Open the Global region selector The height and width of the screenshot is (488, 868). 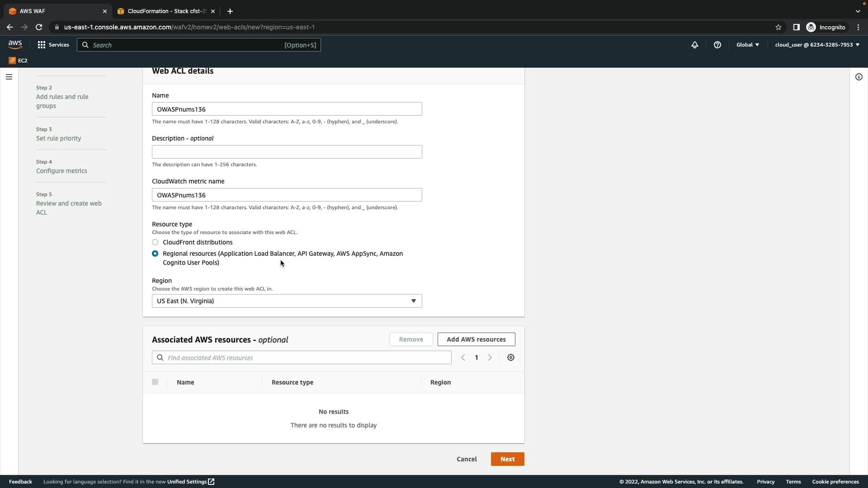[747, 45]
